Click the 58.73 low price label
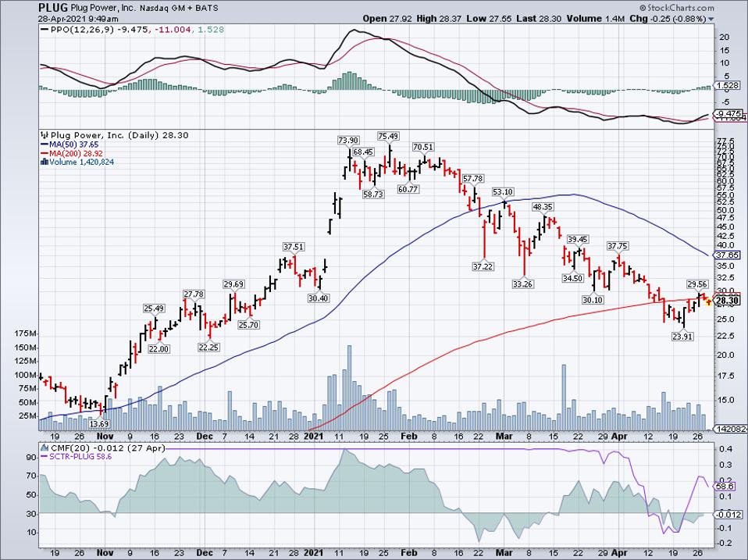This screenshot has height=560, width=748. pyautogui.click(x=373, y=194)
